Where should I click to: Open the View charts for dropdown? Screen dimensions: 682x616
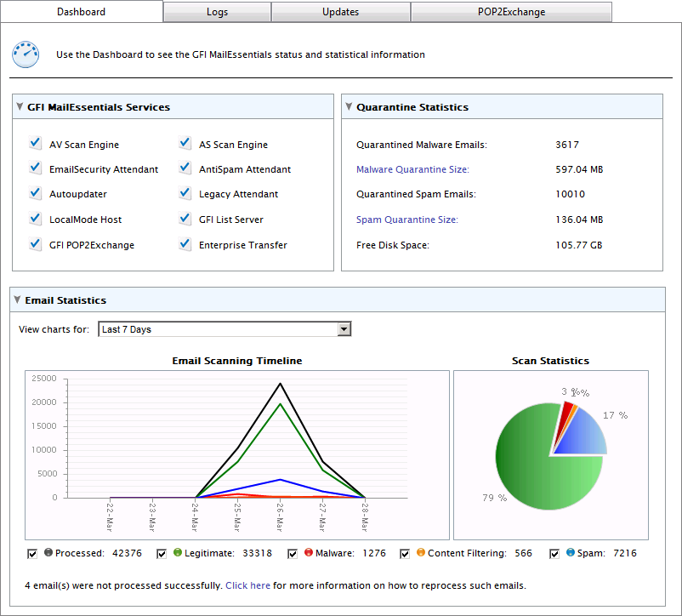coord(224,329)
